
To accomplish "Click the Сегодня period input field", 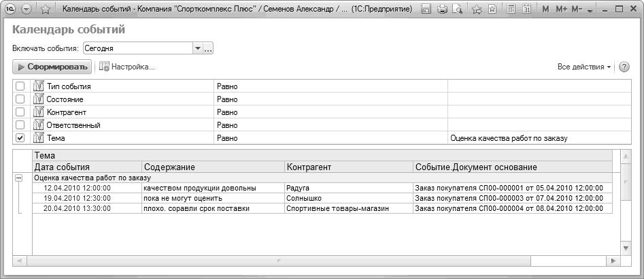I will (x=137, y=48).
